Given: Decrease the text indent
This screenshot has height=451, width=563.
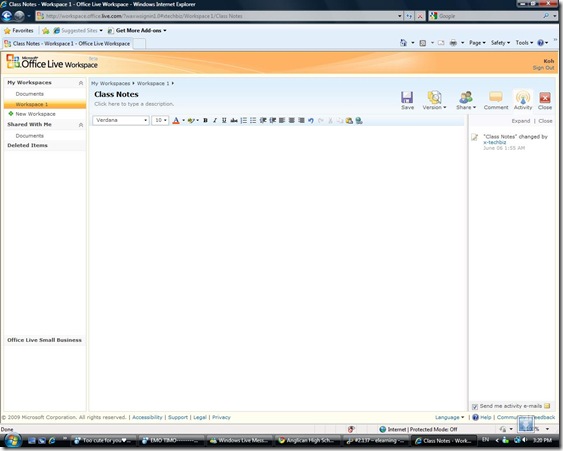Looking at the screenshot, I should click(x=263, y=120).
